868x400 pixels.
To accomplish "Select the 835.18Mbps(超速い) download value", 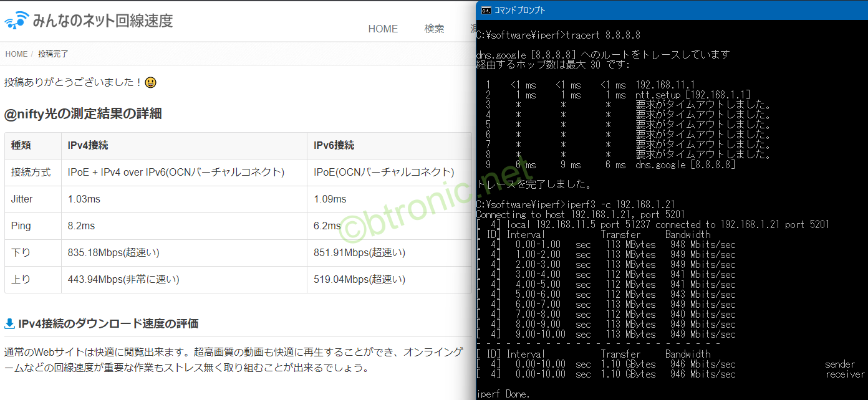I will 113,252.
